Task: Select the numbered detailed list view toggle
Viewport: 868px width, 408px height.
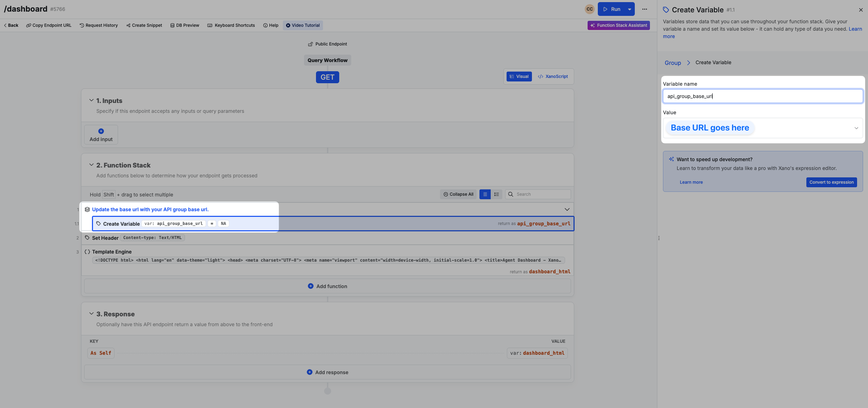Action: [x=496, y=194]
